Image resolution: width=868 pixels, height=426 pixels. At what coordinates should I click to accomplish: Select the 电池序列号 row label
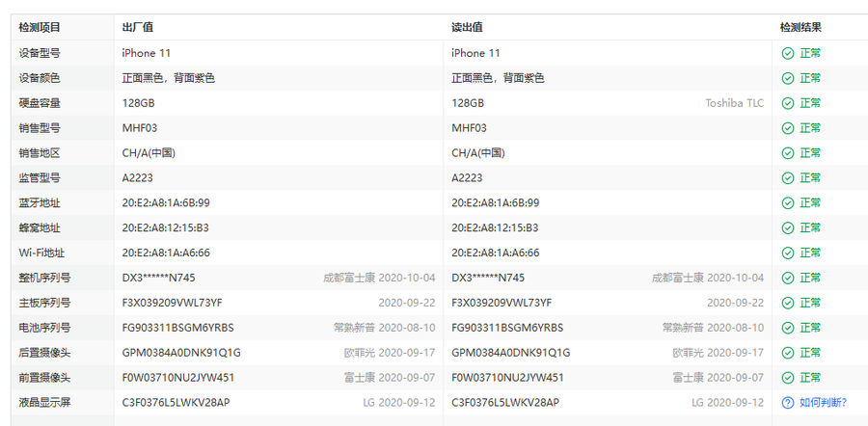44,328
